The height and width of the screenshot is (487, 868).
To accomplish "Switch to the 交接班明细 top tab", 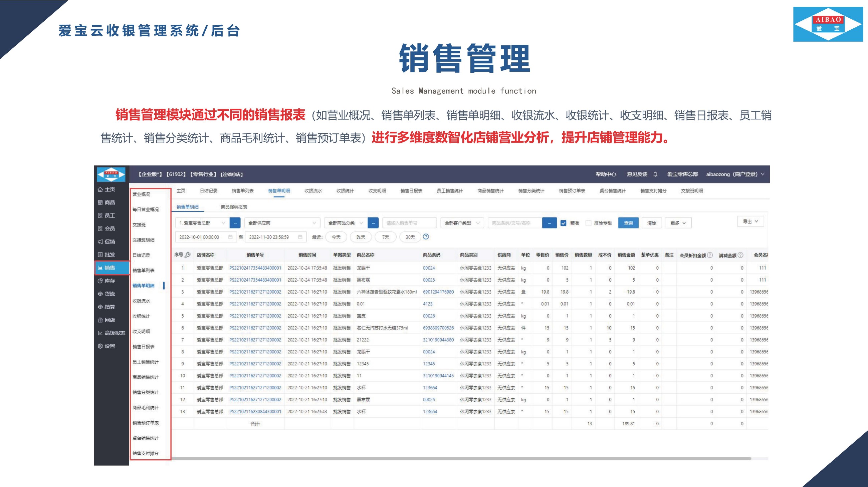I will 692,191.
